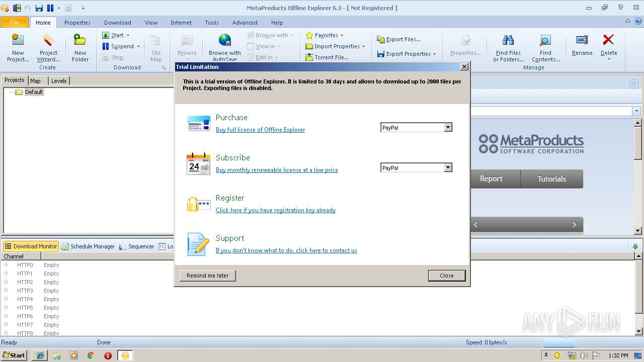Screen dimensions: 644x362
Task: Select the Levels panel tab
Action: [x=59, y=81]
